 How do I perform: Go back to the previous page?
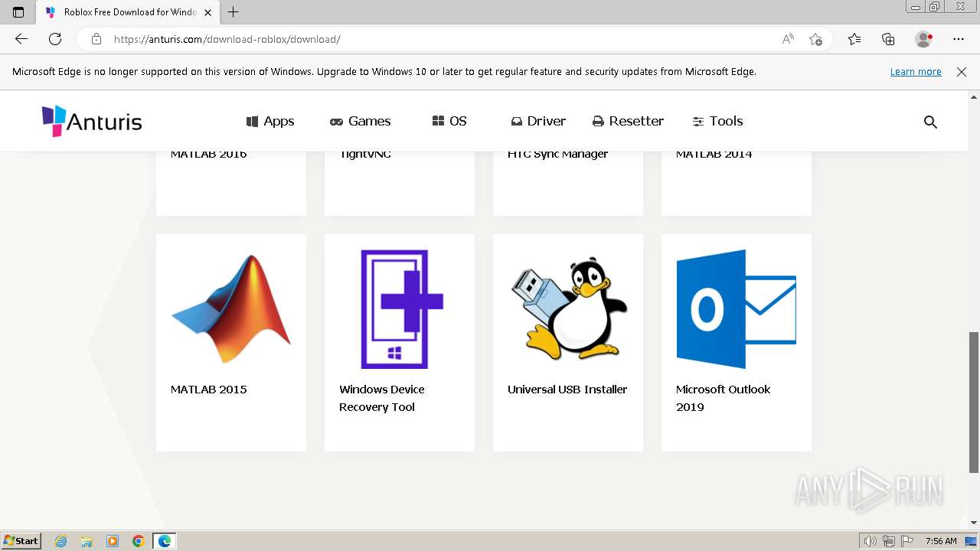click(21, 39)
